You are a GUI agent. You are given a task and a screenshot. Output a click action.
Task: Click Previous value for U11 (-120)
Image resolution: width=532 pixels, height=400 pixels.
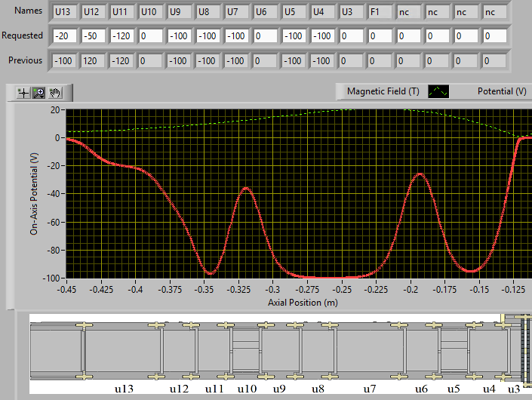(x=121, y=61)
